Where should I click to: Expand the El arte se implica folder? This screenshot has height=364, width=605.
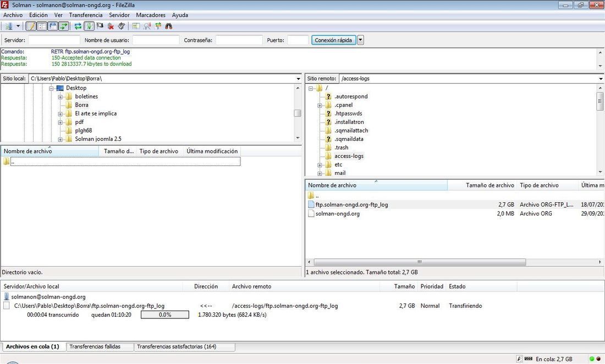[x=60, y=114]
